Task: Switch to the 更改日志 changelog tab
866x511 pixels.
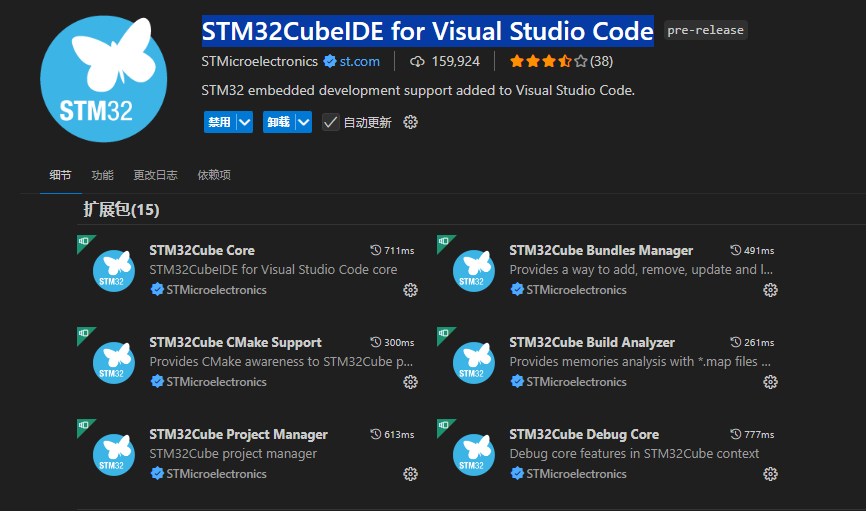Action: (155, 175)
